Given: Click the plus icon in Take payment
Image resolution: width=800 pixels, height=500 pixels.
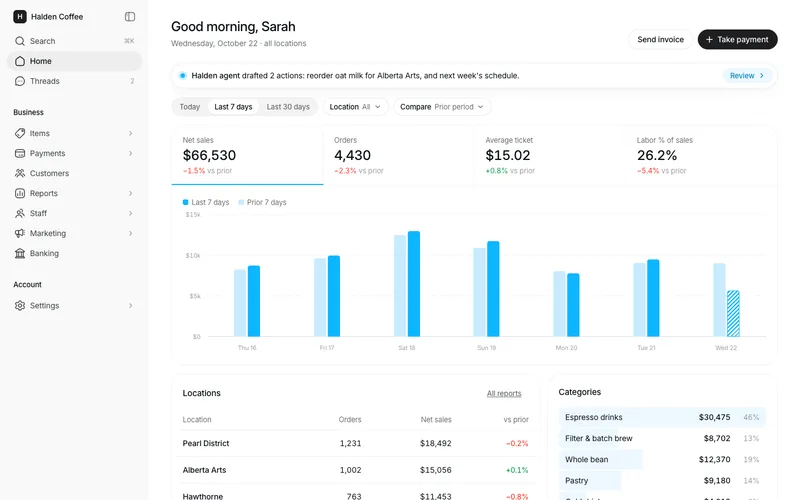Looking at the screenshot, I should tap(709, 39).
